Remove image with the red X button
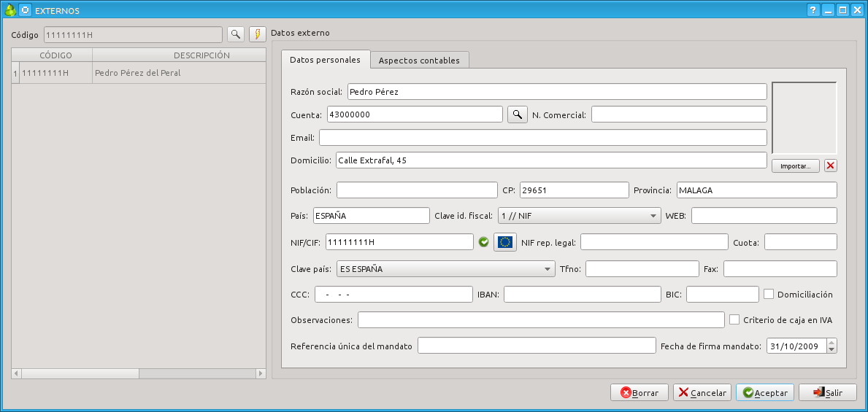This screenshot has height=412, width=868. pyautogui.click(x=830, y=166)
